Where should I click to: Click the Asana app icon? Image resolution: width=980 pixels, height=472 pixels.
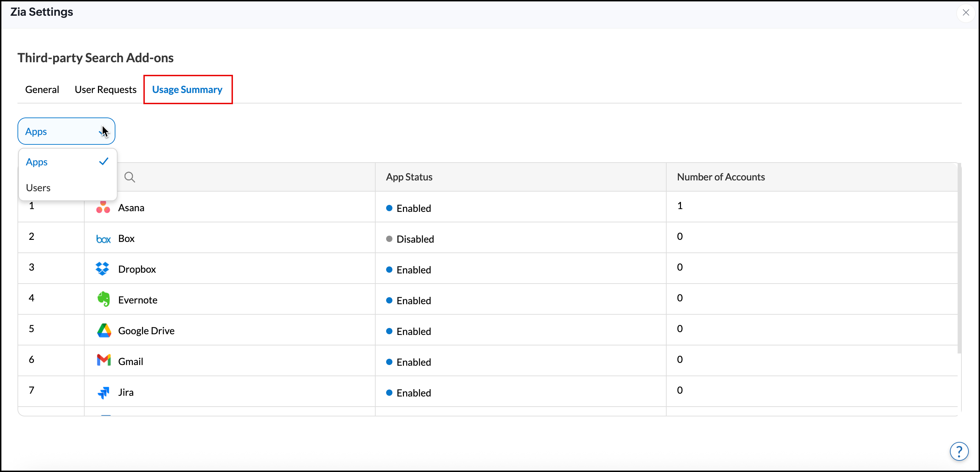[103, 208]
